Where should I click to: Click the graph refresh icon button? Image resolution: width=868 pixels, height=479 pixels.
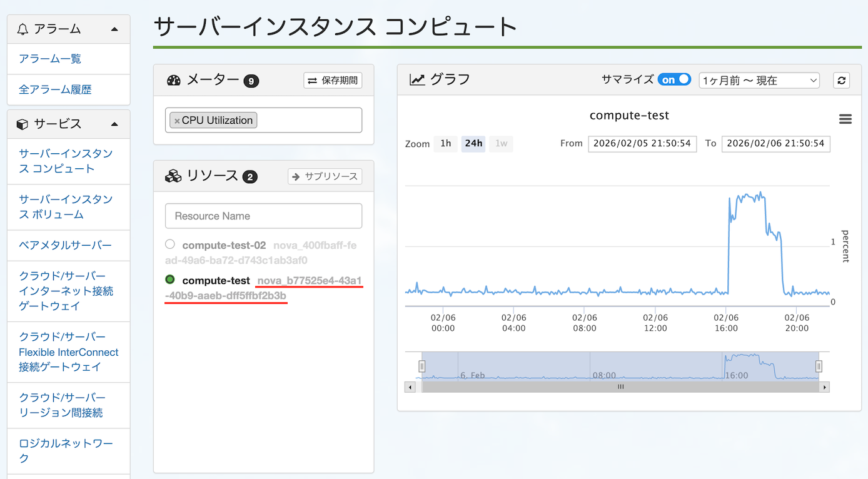pyautogui.click(x=841, y=80)
